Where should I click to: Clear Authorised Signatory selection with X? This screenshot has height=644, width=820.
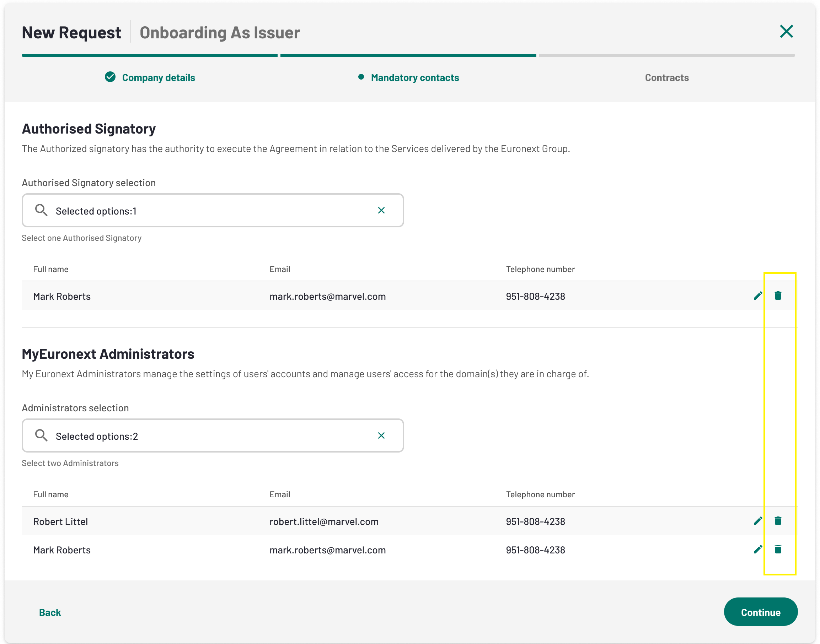381,210
